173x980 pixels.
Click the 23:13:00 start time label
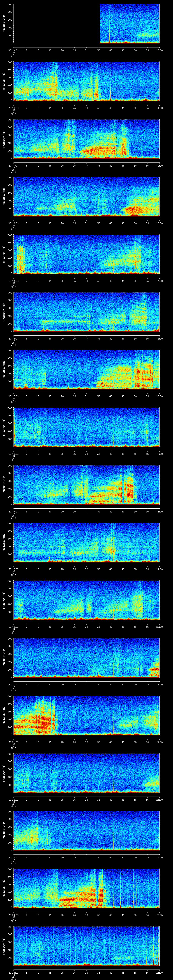pos(14,281)
